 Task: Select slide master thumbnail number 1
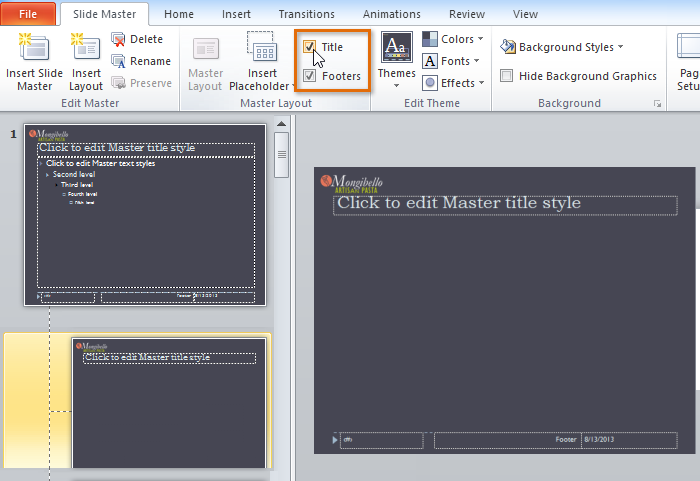click(x=145, y=215)
